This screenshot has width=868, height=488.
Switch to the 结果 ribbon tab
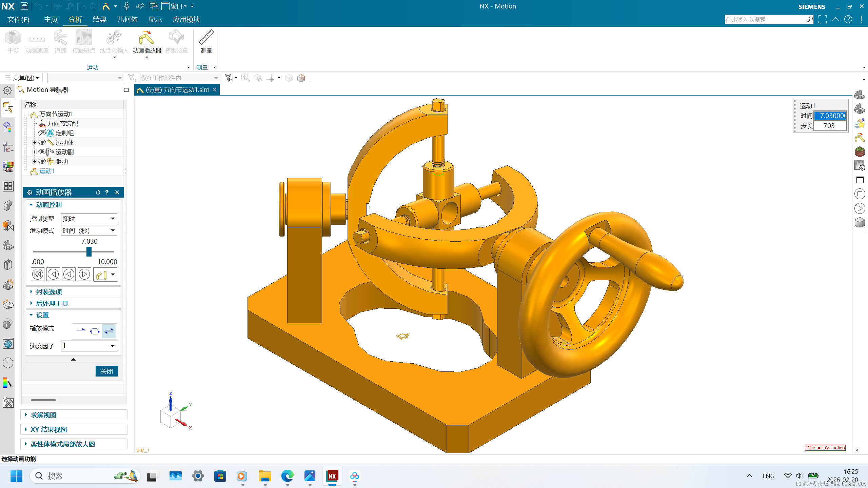click(99, 19)
